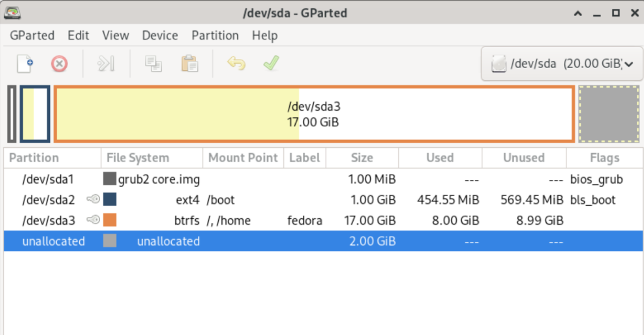Screen dimensions: 644x335
Task: Undo last operation with arrow icon
Action: tap(236, 63)
